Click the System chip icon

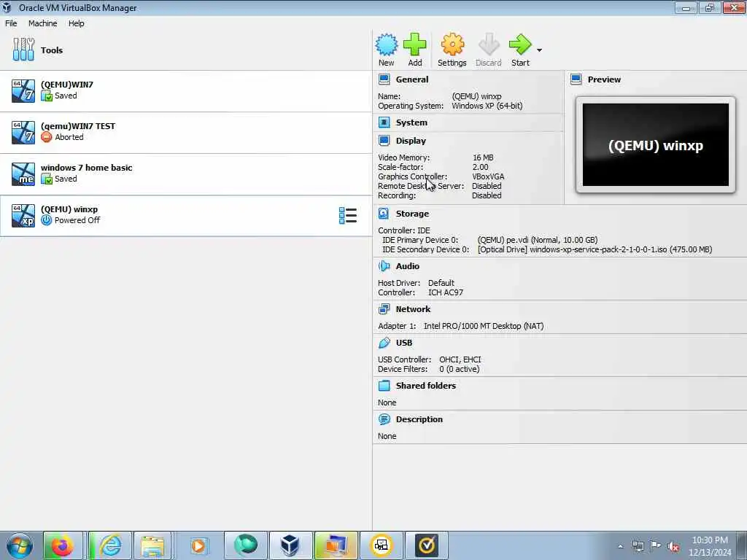[x=384, y=122]
